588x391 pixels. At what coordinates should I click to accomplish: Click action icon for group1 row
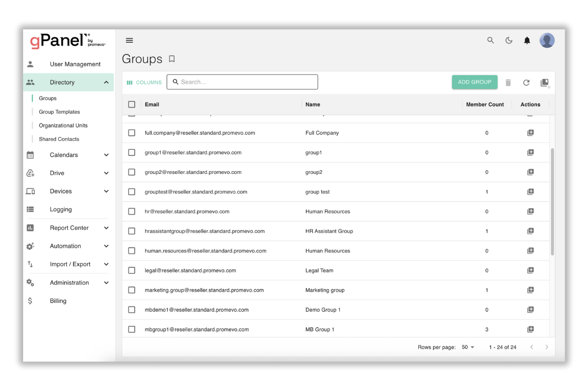[x=530, y=152]
